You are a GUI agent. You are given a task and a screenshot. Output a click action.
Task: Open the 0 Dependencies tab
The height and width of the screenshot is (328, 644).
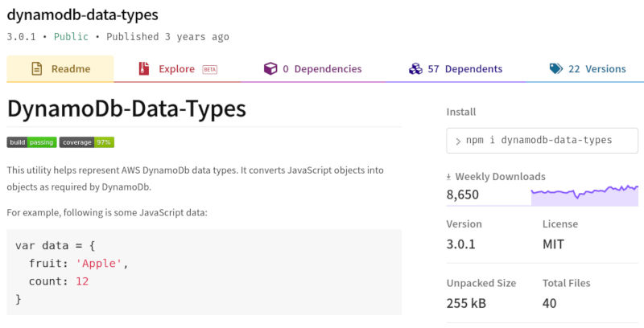[x=312, y=69]
